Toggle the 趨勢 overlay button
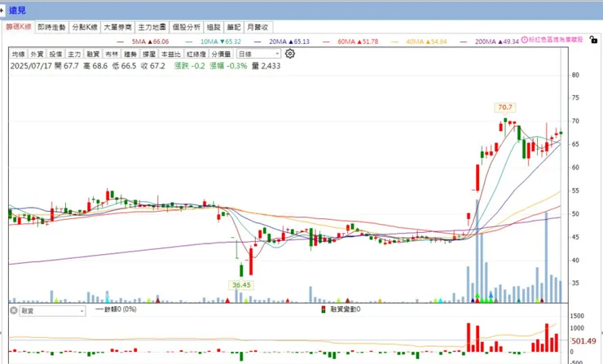The width and height of the screenshot is (603, 364). point(130,54)
